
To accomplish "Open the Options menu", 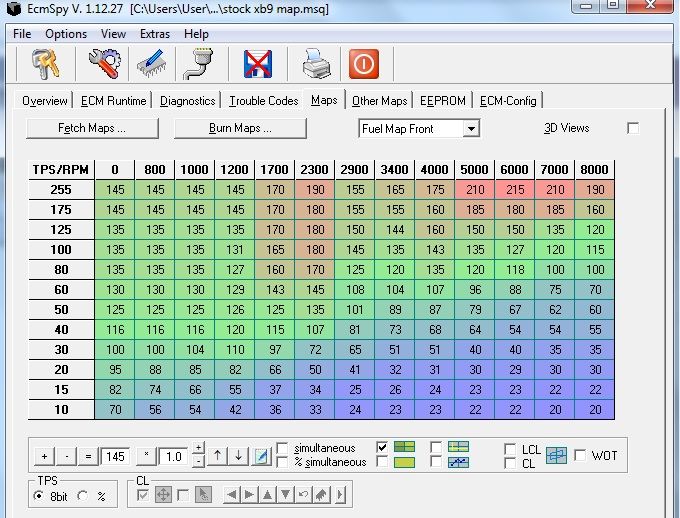I will pos(66,34).
